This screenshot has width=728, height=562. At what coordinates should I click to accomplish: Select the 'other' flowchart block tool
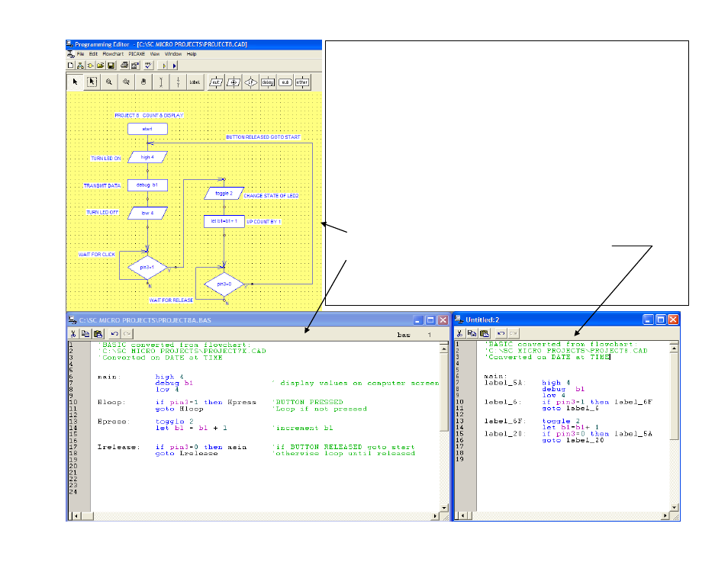(302, 82)
